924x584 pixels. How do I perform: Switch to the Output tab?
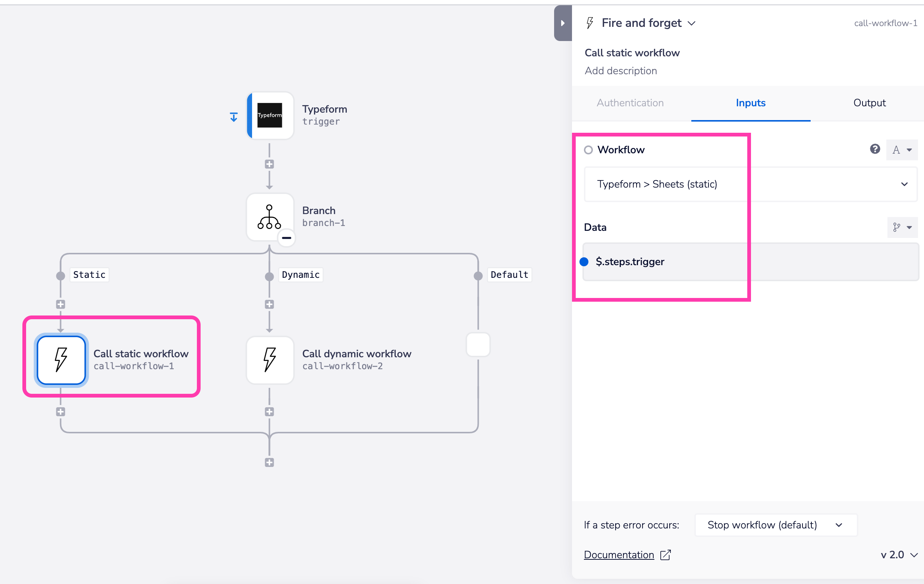pyautogui.click(x=868, y=103)
